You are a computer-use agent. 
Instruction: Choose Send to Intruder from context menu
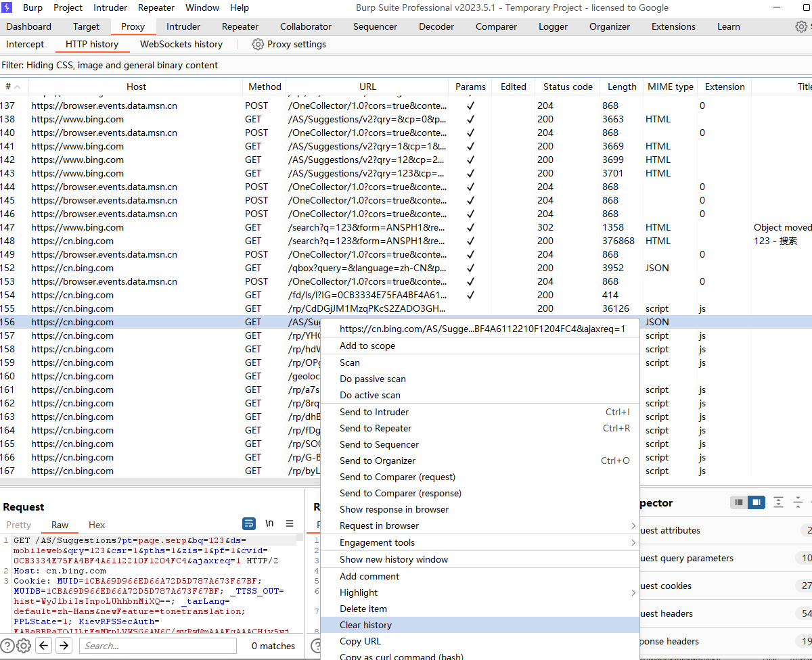pyautogui.click(x=480, y=412)
